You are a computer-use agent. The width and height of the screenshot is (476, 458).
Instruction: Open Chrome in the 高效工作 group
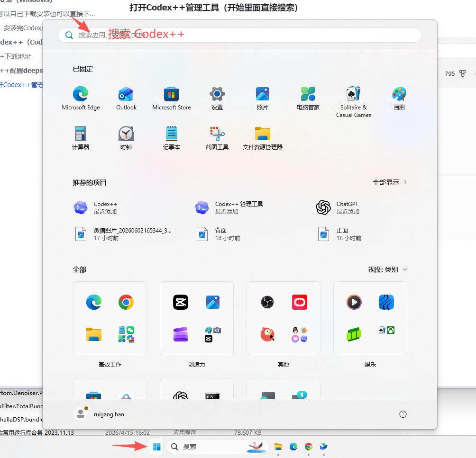tap(126, 302)
